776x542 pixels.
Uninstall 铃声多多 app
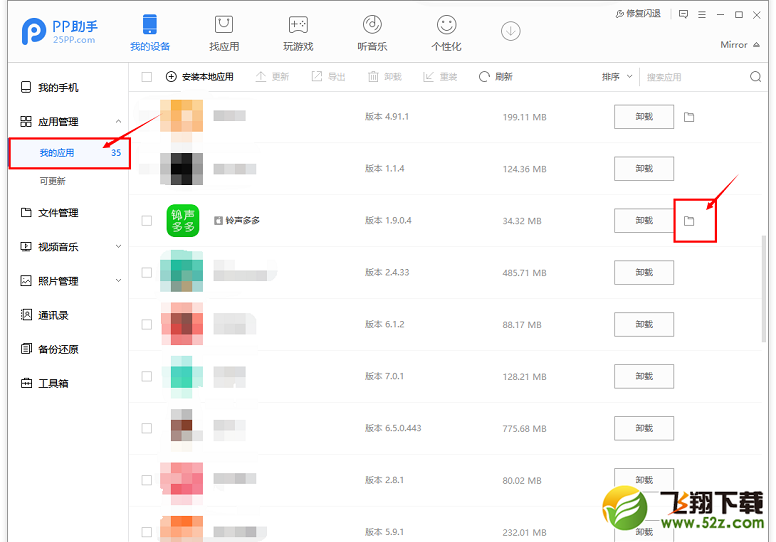point(644,220)
